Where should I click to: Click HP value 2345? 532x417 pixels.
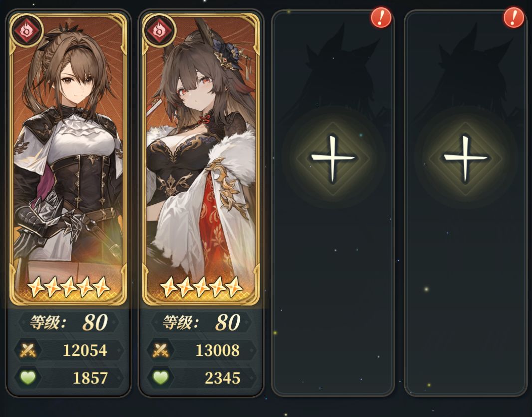click(223, 378)
